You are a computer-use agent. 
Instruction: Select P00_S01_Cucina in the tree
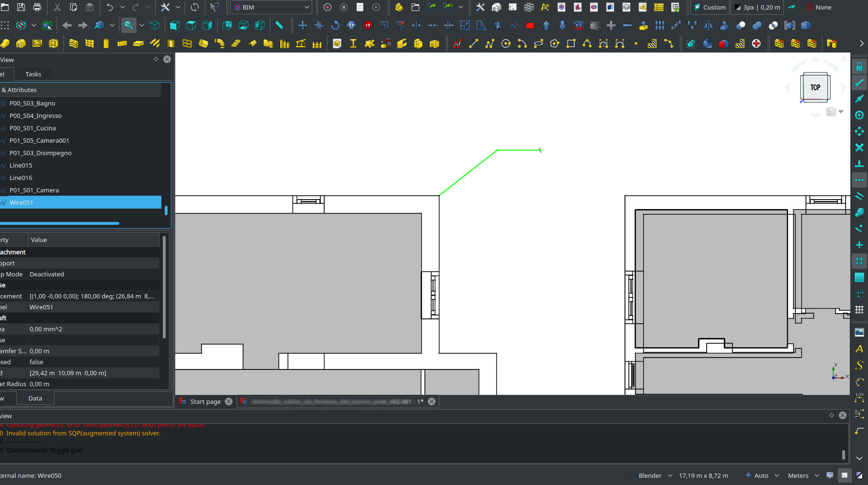click(32, 128)
